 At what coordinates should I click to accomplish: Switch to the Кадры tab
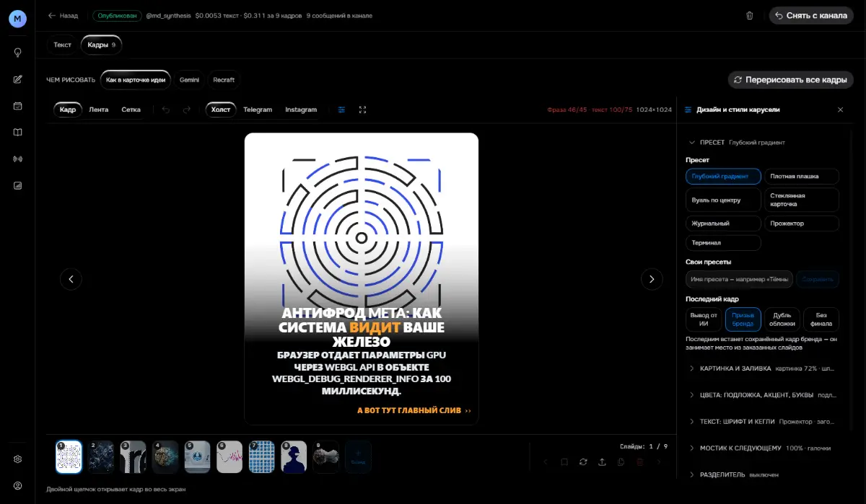click(101, 45)
